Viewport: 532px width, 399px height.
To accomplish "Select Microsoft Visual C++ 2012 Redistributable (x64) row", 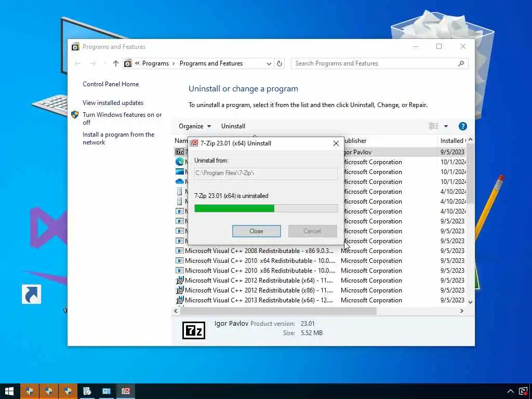I will pyautogui.click(x=259, y=281).
